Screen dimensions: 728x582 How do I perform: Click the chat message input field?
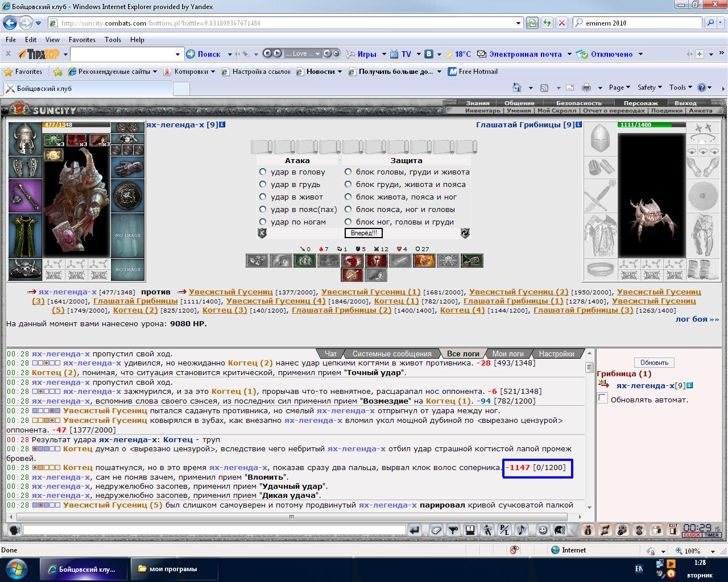click(214, 530)
